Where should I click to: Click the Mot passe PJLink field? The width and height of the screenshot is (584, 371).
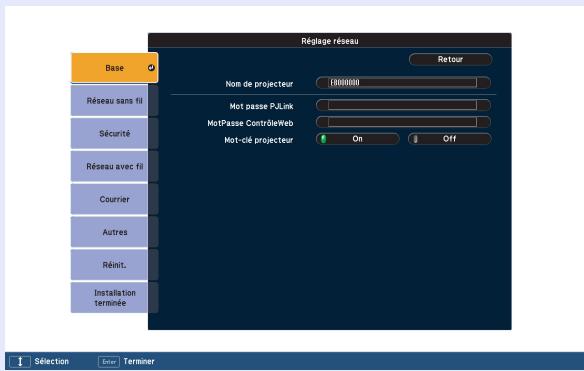[403, 105]
